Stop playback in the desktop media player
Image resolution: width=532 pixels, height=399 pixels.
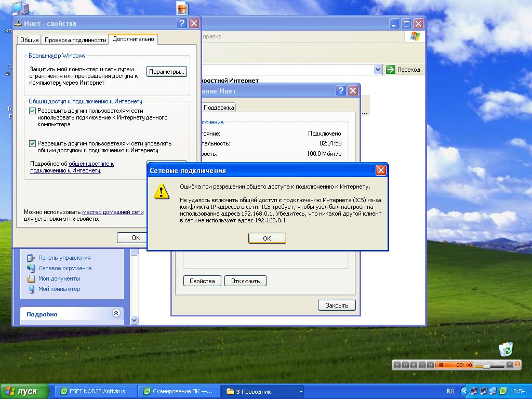click(x=414, y=365)
